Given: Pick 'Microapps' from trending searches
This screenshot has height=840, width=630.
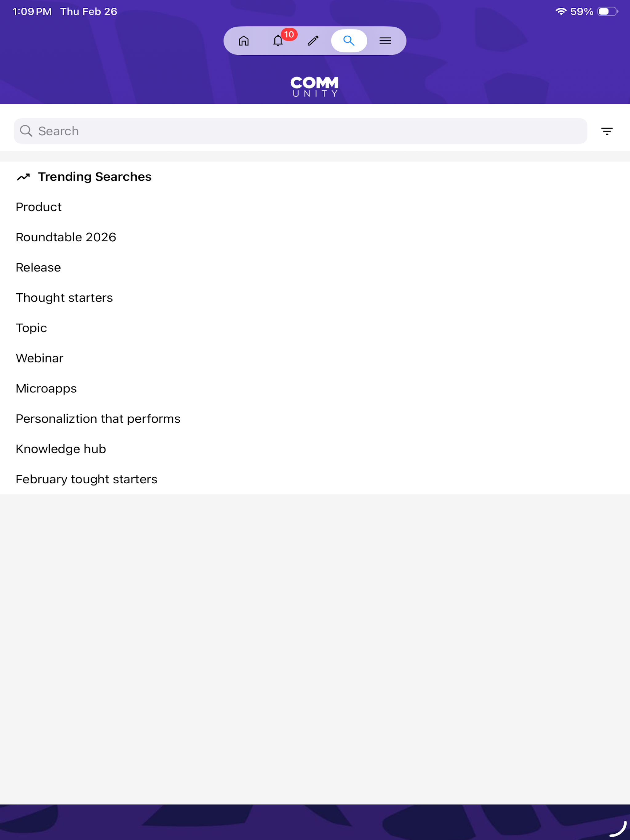Looking at the screenshot, I should 46,388.
